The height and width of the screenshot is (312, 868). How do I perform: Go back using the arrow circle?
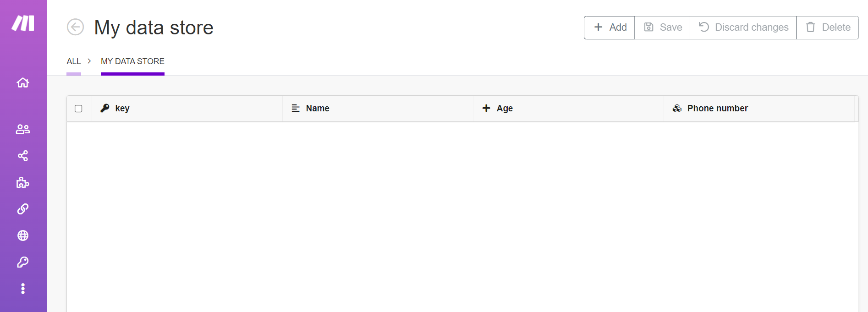tap(76, 27)
